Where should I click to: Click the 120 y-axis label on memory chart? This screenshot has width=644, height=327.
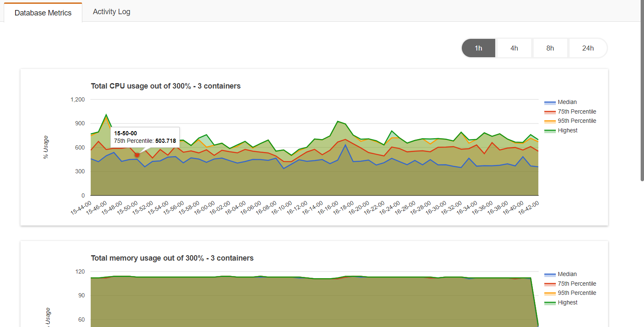[80, 271]
